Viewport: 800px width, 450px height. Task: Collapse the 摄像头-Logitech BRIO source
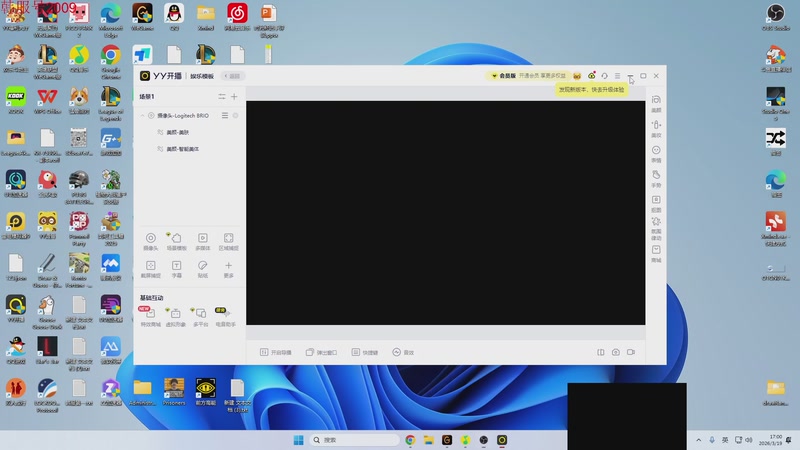[x=142, y=116]
